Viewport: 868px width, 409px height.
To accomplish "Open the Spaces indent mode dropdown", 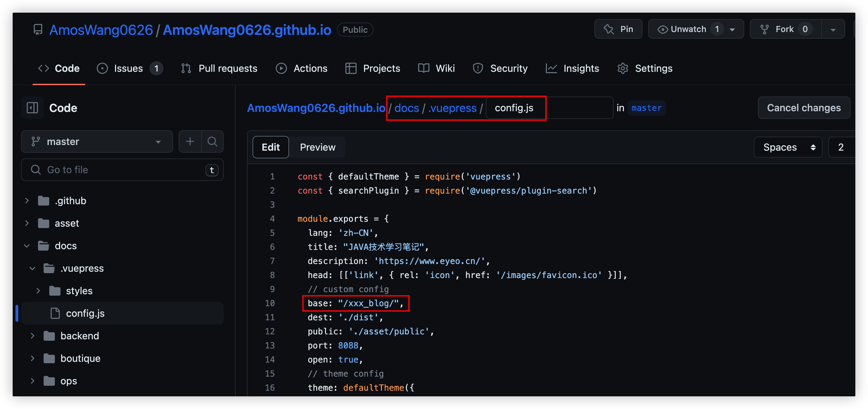I will (x=788, y=147).
